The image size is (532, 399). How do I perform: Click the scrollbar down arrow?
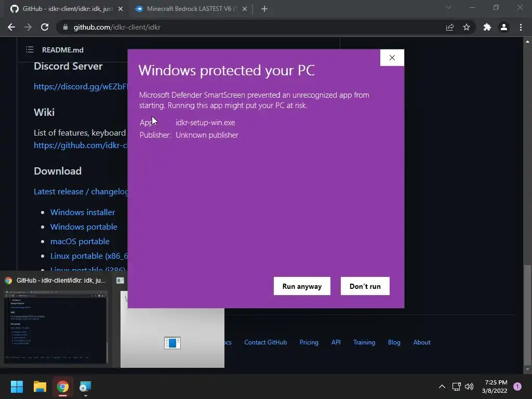pyautogui.click(x=527, y=369)
